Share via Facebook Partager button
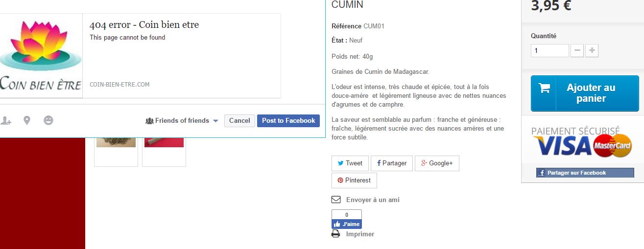 (x=392, y=163)
